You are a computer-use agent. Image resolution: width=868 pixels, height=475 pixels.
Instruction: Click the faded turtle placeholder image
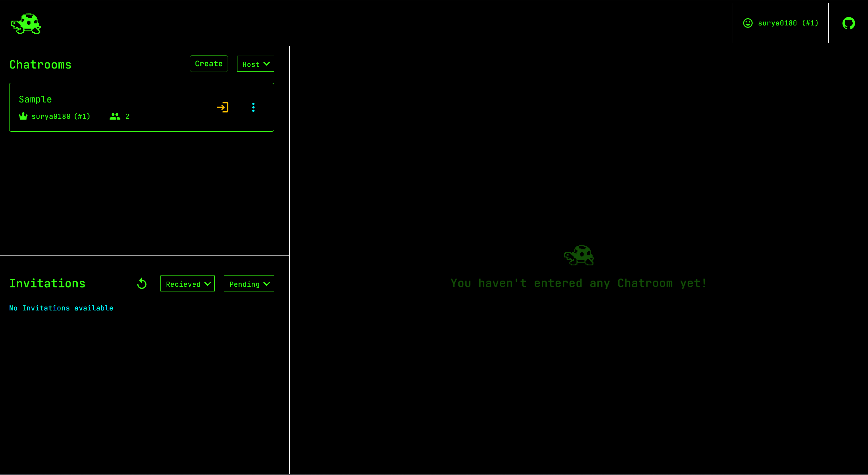(579, 255)
